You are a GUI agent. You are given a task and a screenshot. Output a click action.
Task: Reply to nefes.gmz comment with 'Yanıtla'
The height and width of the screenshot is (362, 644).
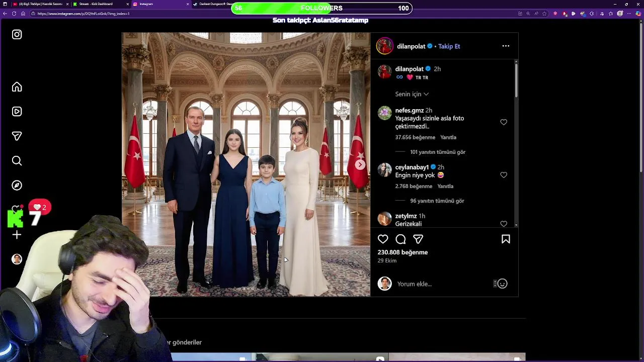pyautogui.click(x=448, y=137)
